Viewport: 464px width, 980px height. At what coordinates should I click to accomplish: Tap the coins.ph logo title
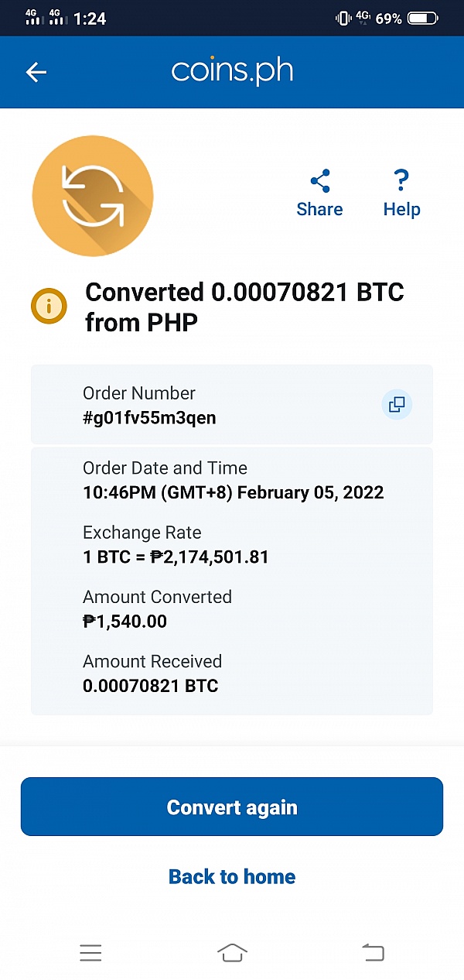pyautogui.click(x=232, y=71)
